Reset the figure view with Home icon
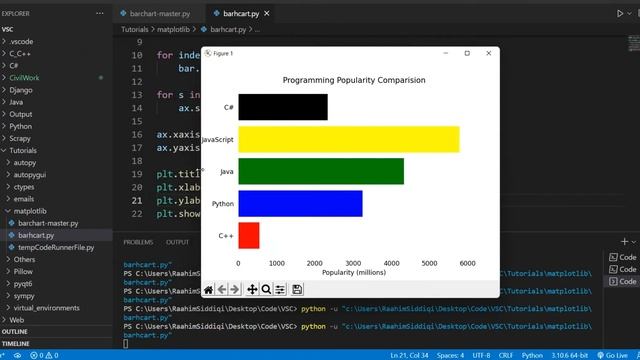640x360 pixels. point(208,289)
